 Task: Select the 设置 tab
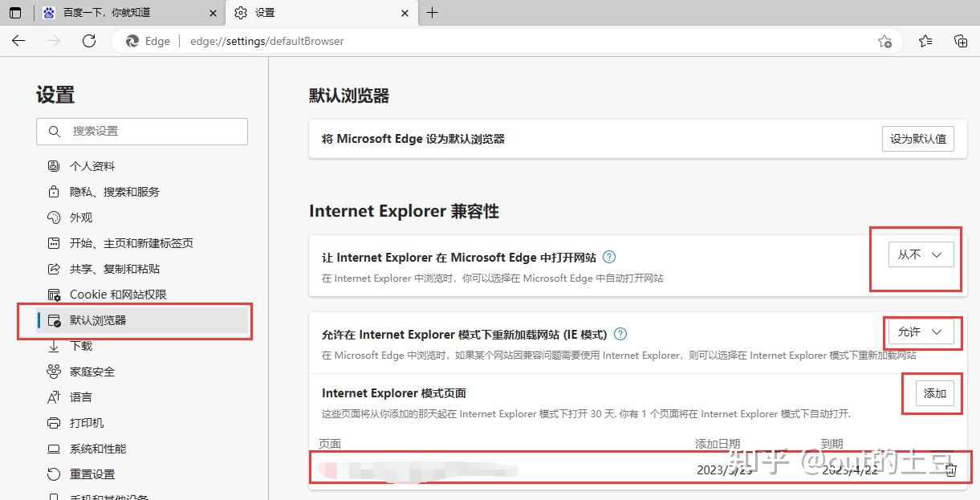pyautogui.click(x=321, y=12)
